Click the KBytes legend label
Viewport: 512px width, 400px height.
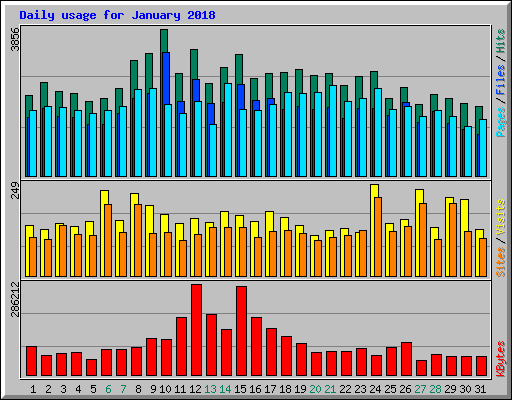click(x=500, y=359)
